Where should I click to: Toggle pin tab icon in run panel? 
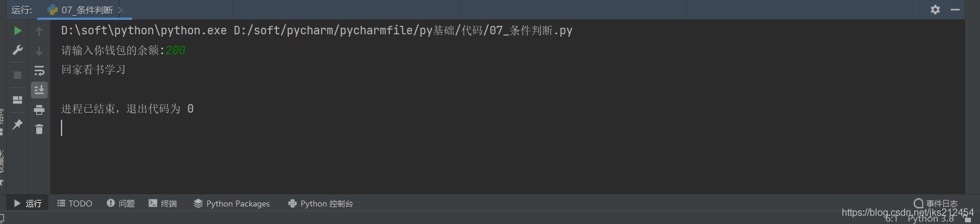[x=17, y=124]
